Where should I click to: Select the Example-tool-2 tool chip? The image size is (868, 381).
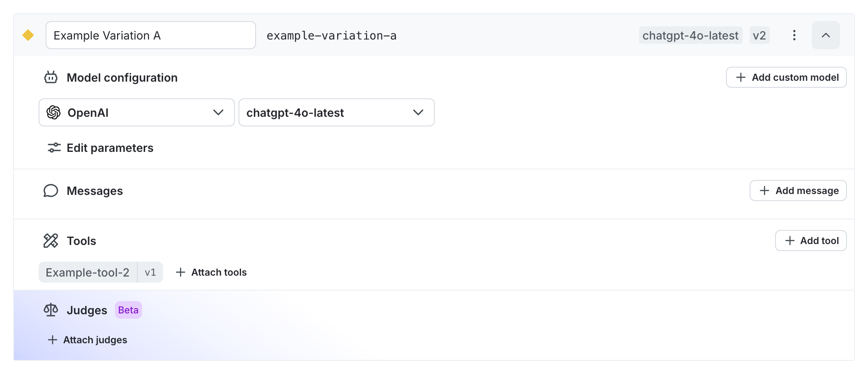tap(88, 273)
